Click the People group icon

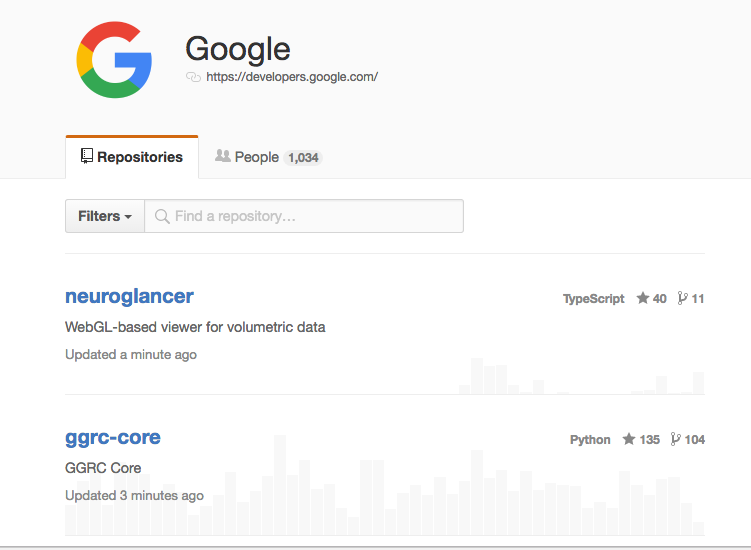coord(223,156)
